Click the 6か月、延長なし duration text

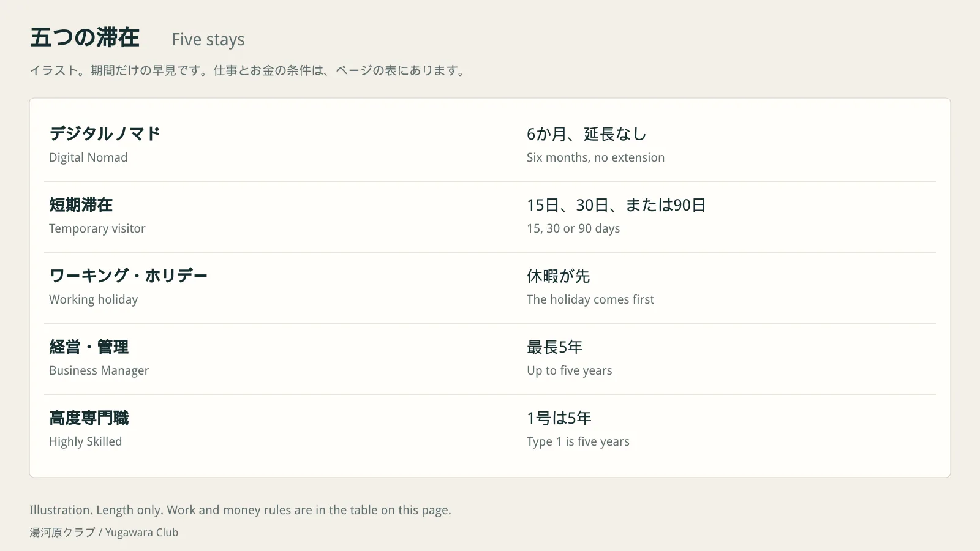click(586, 133)
